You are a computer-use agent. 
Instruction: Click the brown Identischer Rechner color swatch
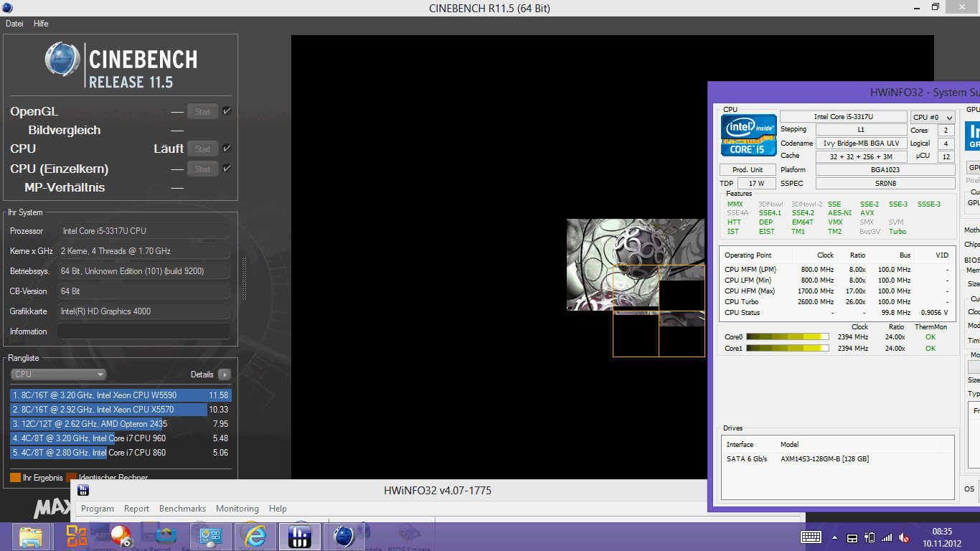[71, 477]
